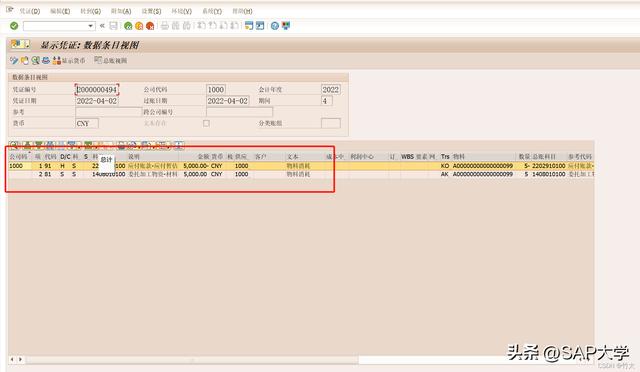The width and height of the screenshot is (640, 372).
Task: Open the command field dropdown
Action: tap(90, 26)
